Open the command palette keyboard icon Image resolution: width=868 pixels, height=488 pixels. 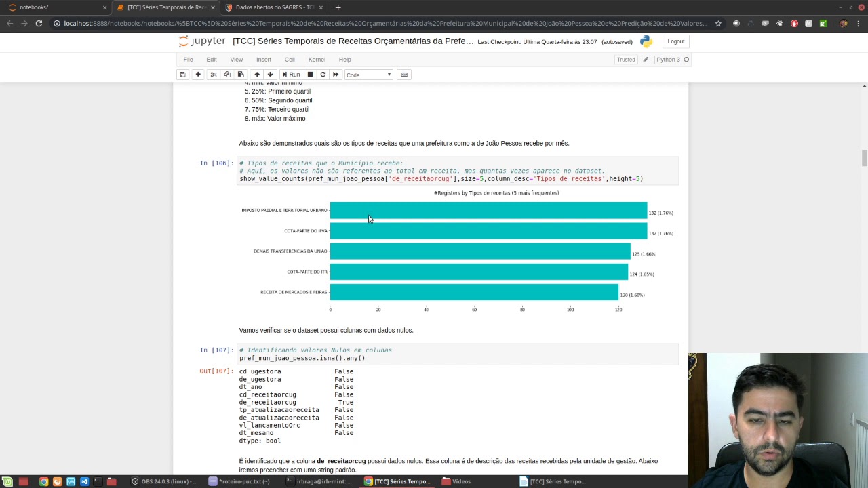[404, 75]
